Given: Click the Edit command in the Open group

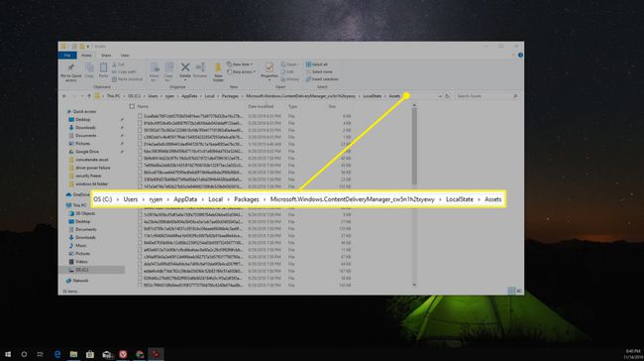Looking at the screenshot, I should 287,72.
